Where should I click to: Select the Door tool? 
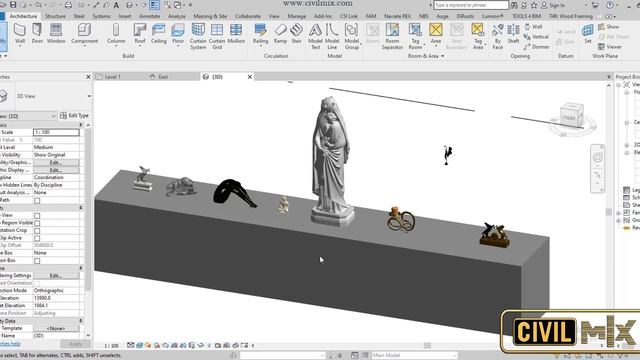pos(37,33)
